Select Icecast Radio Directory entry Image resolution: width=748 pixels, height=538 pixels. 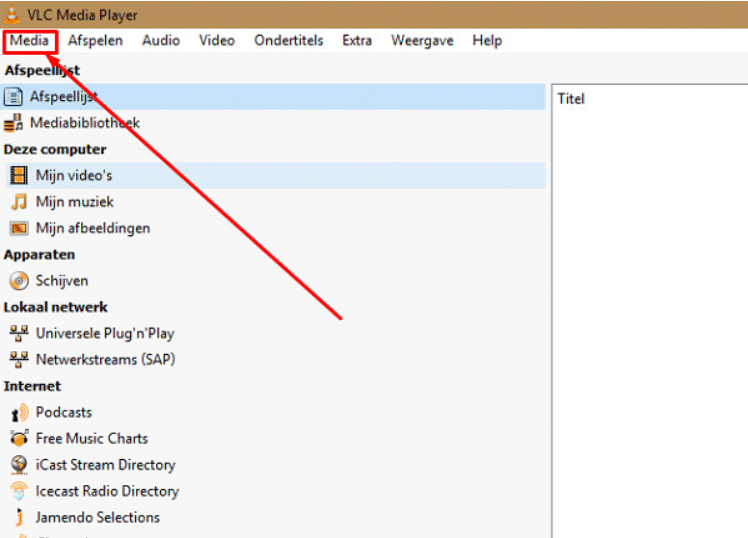pos(107,491)
